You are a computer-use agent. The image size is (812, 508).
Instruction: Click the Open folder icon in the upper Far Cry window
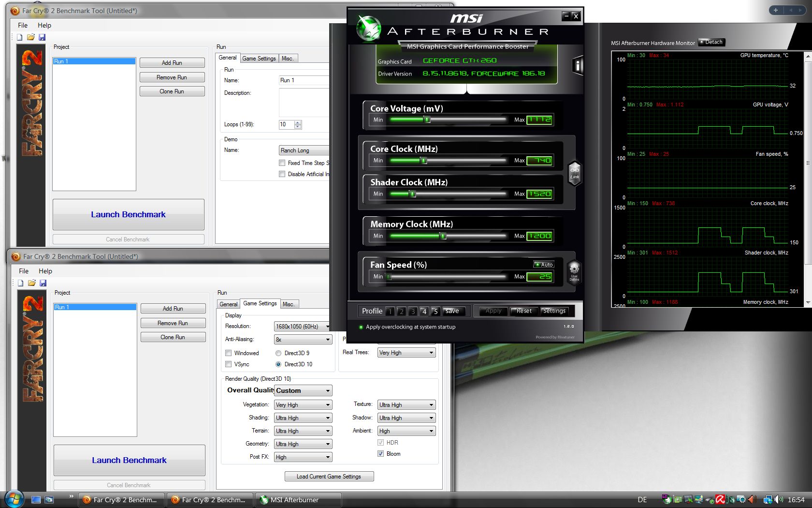pyautogui.click(x=31, y=37)
